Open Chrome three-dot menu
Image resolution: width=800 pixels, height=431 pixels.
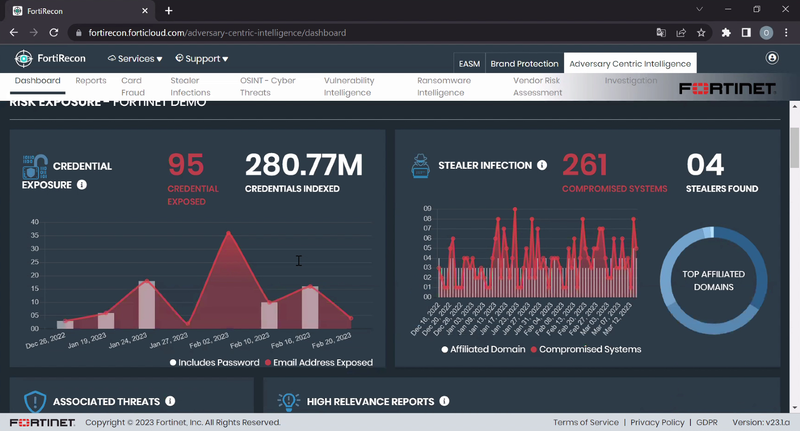pyautogui.click(x=786, y=33)
